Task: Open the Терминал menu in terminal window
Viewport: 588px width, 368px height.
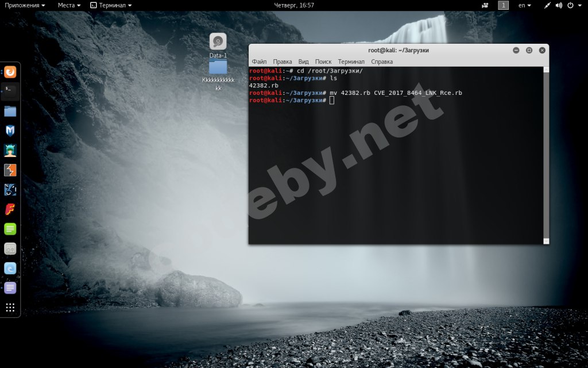Action: click(x=351, y=62)
